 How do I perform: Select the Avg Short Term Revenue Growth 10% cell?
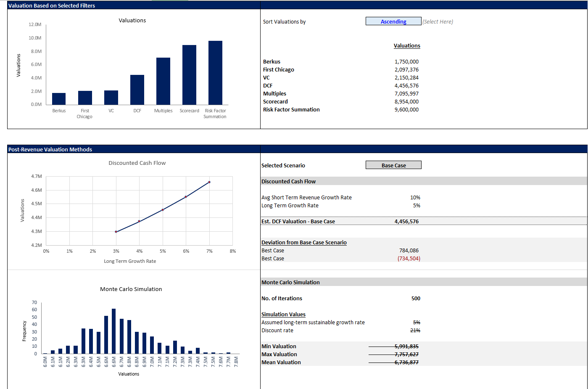415,197
